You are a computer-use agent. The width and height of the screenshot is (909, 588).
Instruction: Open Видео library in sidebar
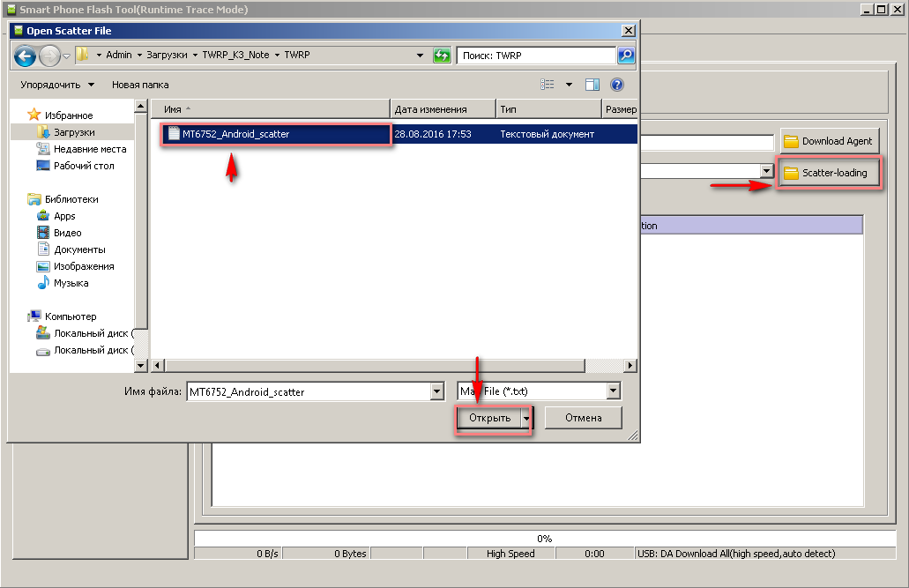[x=67, y=233]
